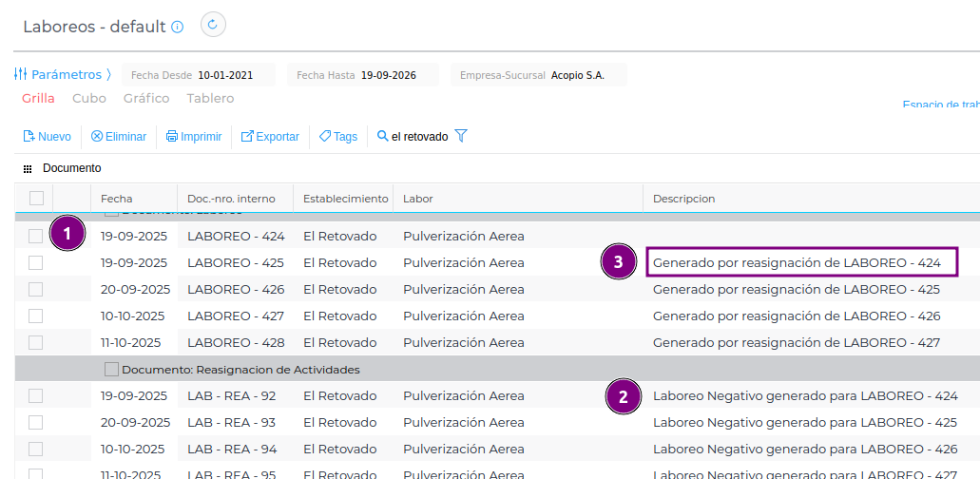Open the Empresa-Sucursal Acopio S.A. field
Image resolution: width=980 pixels, height=479 pixels.
coord(539,75)
